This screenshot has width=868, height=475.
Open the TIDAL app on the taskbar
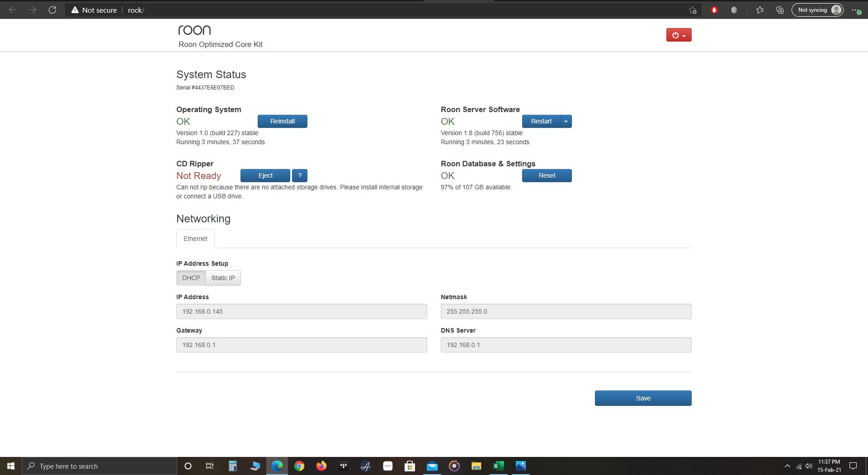pos(344,466)
